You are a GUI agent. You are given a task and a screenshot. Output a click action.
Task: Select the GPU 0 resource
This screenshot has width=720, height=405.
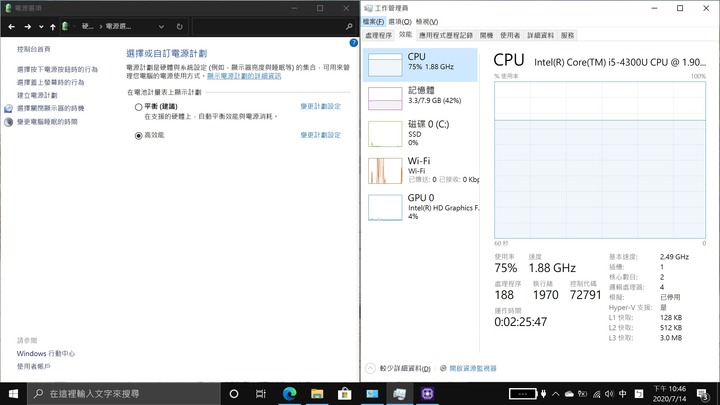[420, 207]
